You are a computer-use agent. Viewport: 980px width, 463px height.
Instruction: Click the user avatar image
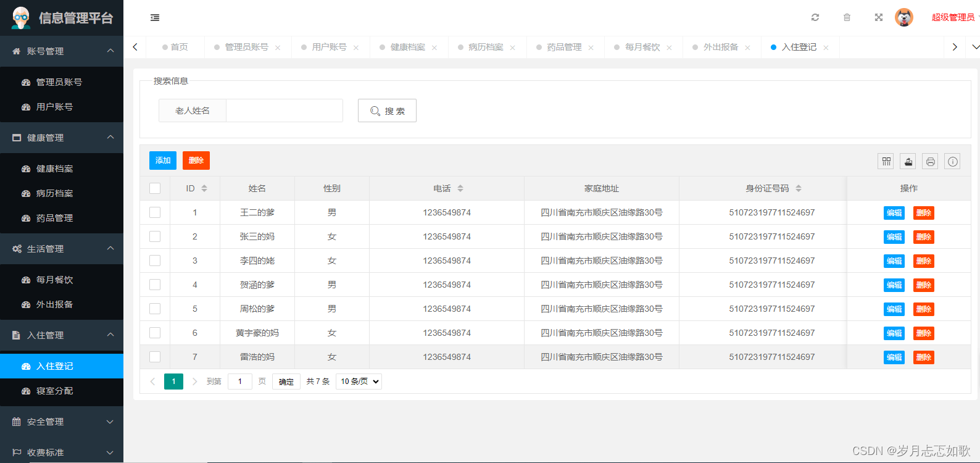coord(904,17)
